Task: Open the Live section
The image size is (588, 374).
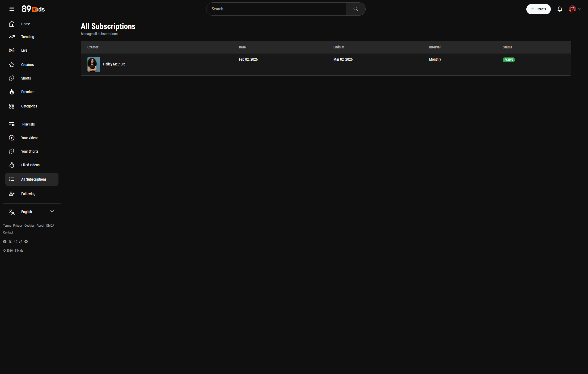Action: (24, 50)
